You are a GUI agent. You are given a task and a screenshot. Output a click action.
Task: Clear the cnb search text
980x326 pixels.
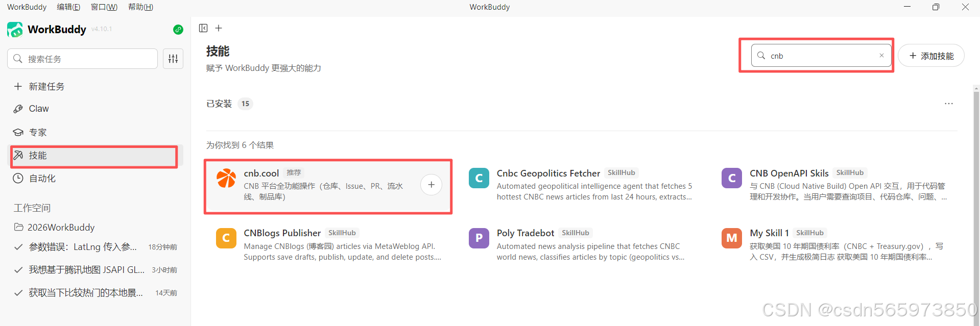click(881, 56)
